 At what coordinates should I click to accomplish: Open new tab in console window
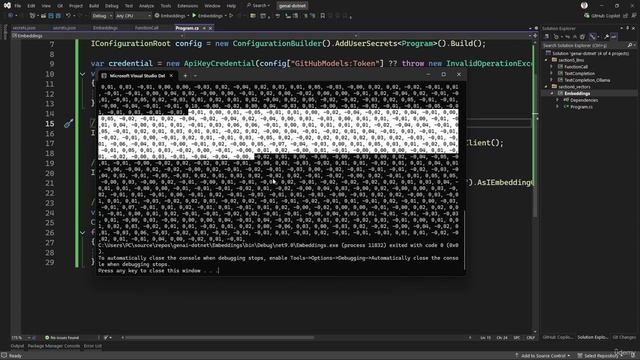tap(185, 76)
